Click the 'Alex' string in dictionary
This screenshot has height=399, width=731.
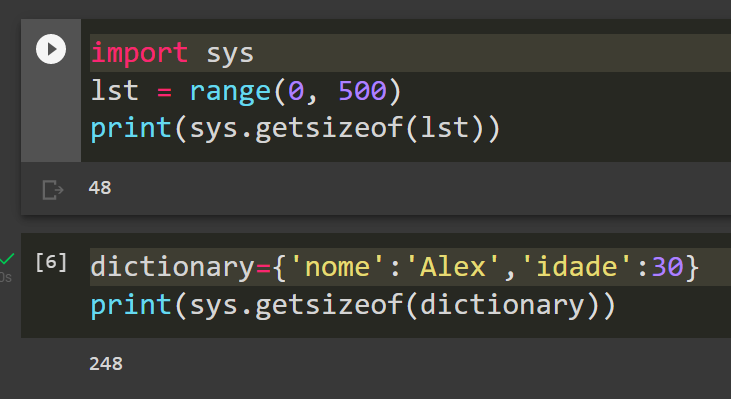[453, 267]
